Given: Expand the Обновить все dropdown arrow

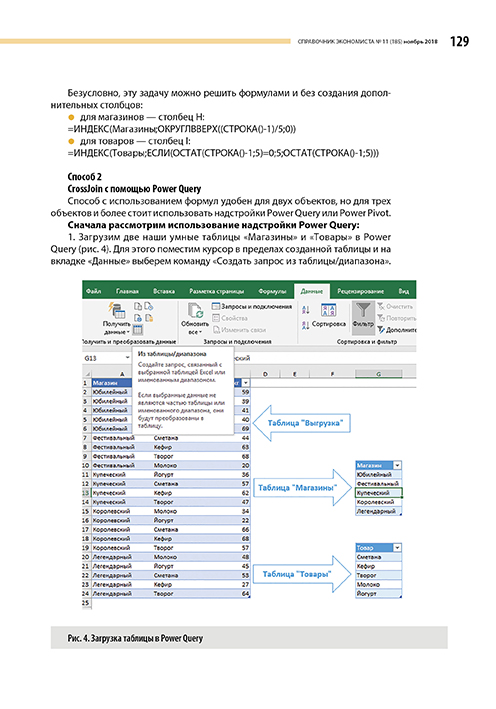Looking at the screenshot, I should [200, 332].
